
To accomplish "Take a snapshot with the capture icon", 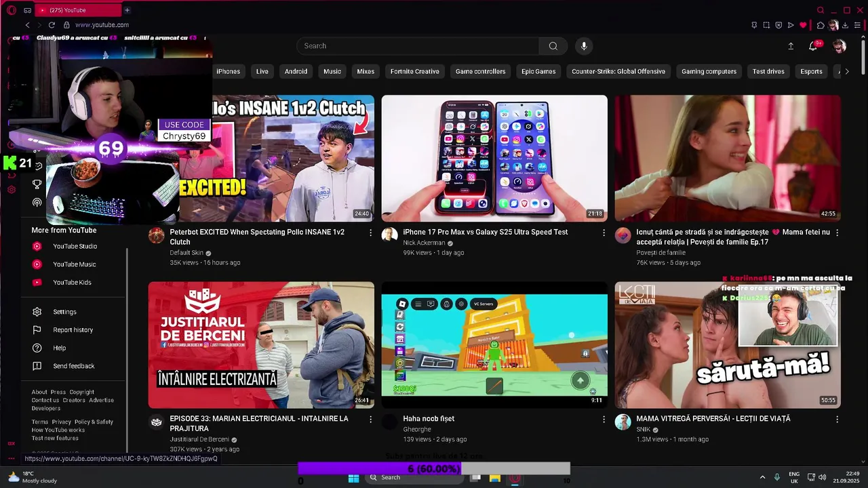I will point(766,25).
